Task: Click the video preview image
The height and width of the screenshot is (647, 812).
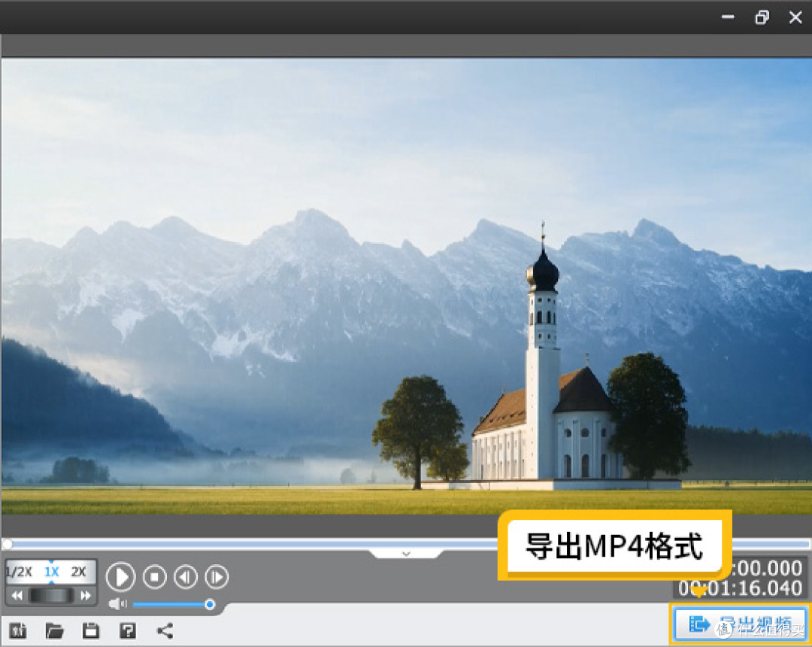Action: [x=406, y=287]
